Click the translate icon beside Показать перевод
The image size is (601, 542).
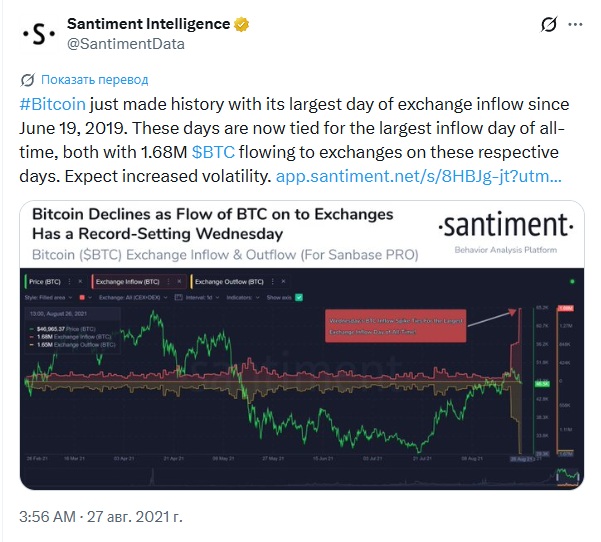[28, 80]
